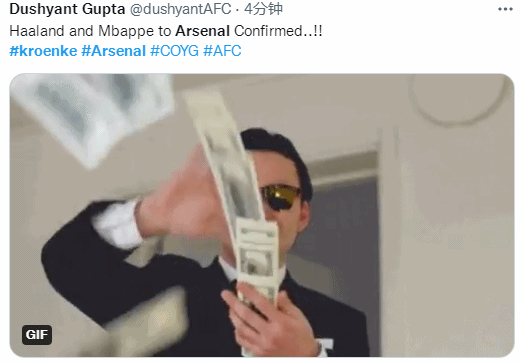Click the tweet text about Haaland and Mbappe
This screenshot has width=520, height=363.
(166, 31)
